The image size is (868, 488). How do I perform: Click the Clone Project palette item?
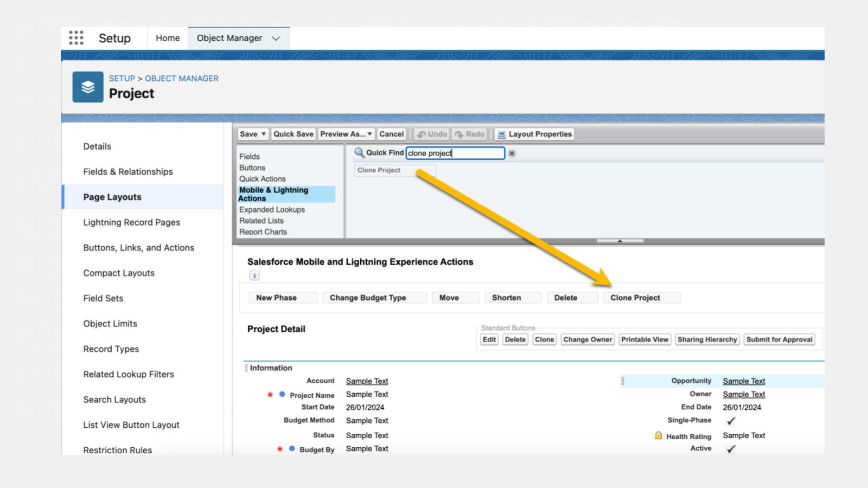tap(395, 170)
